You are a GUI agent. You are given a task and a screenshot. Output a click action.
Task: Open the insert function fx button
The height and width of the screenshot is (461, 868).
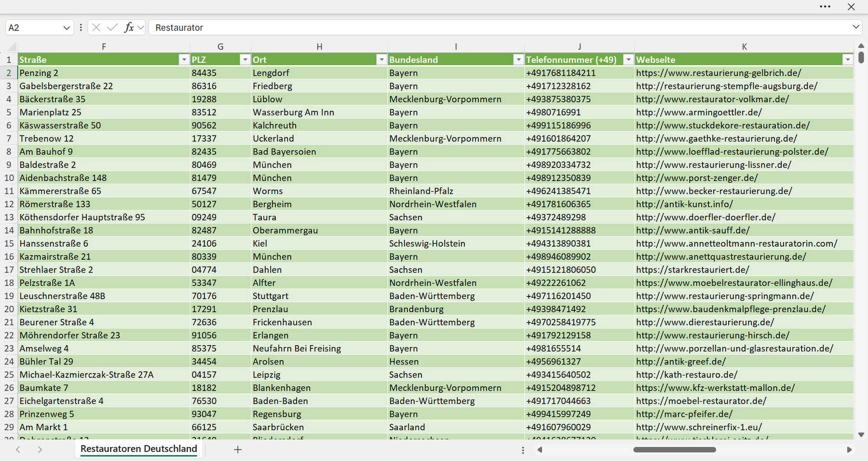[x=129, y=28]
